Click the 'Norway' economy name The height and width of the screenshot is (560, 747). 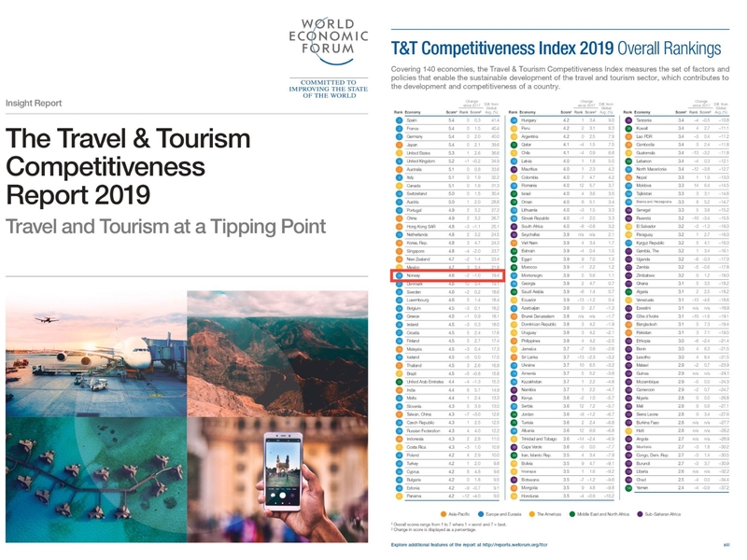(x=413, y=275)
